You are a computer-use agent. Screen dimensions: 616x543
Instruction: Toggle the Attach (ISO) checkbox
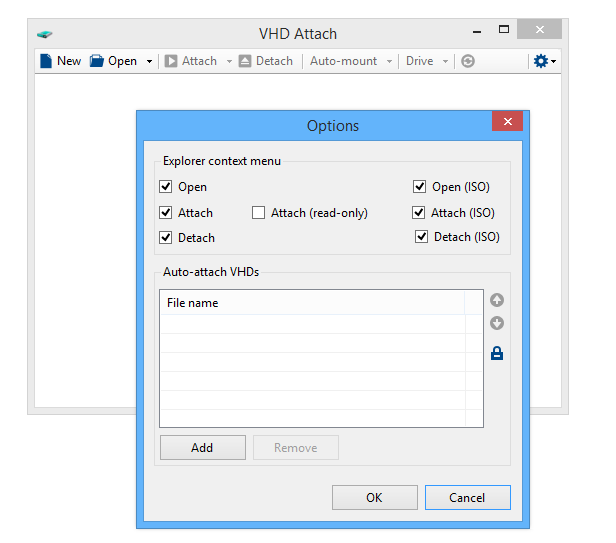coord(418,213)
